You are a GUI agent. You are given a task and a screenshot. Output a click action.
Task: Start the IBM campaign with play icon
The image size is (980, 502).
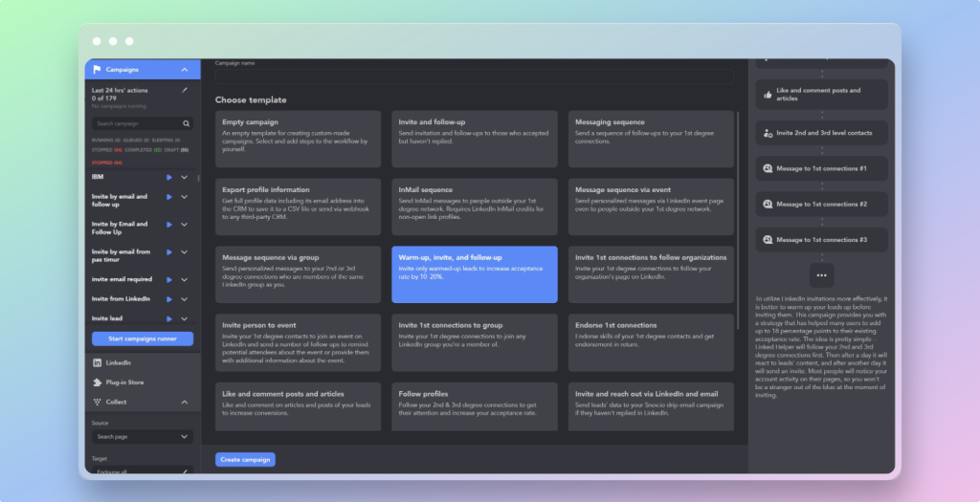169,177
